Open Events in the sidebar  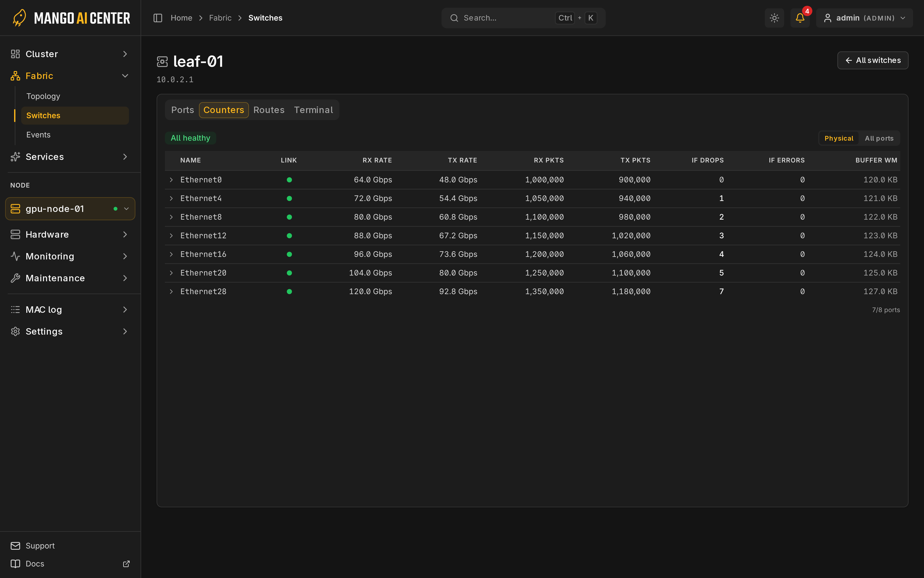pyautogui.click(x=38, y=135)
